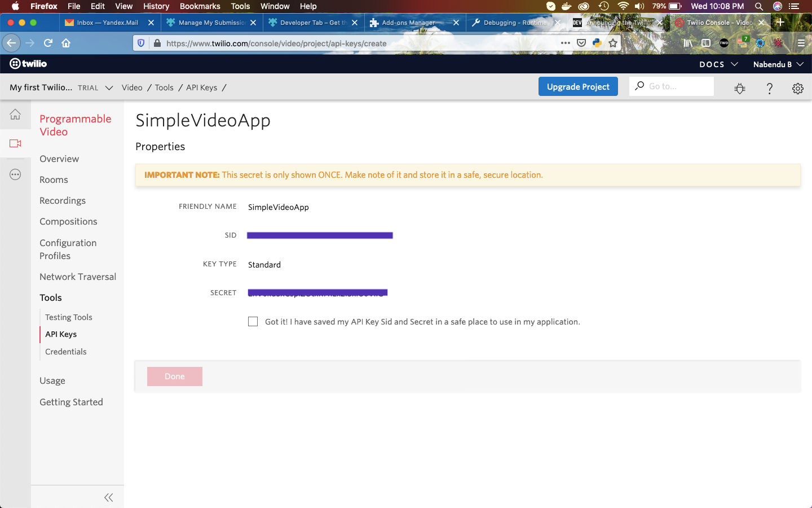Switch to the Manage My Submissions tab
812x508 pixels.
(x=211, y=23)
